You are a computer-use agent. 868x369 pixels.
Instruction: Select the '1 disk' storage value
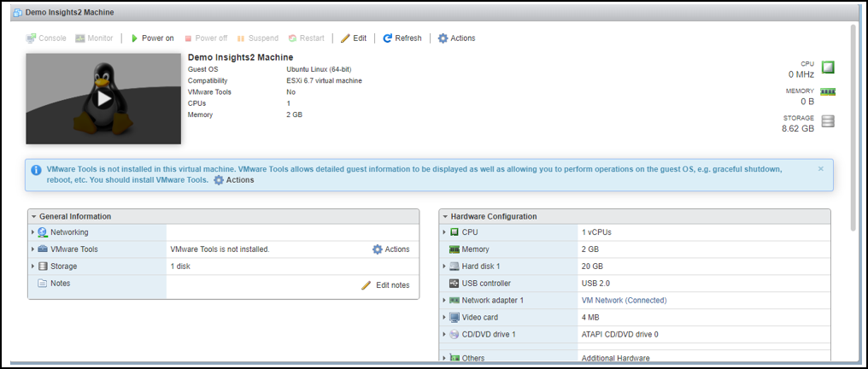coord(180,266)
